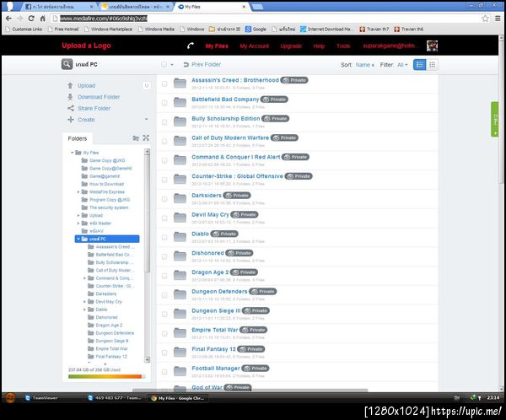The height and width of the screenshot is (420, 506).
Task: Switch to list view icon
Action: click(x=419, y=65)
